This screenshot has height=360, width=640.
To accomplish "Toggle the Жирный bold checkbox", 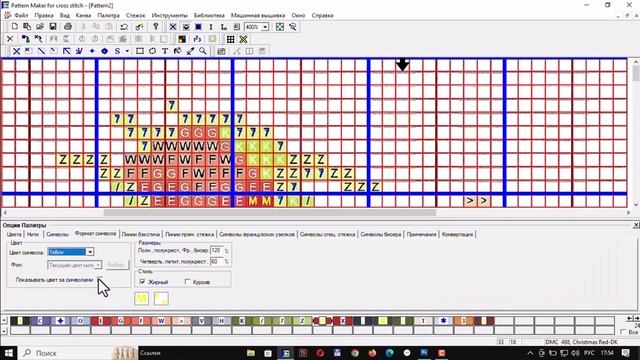I will [x=142, y=282].
